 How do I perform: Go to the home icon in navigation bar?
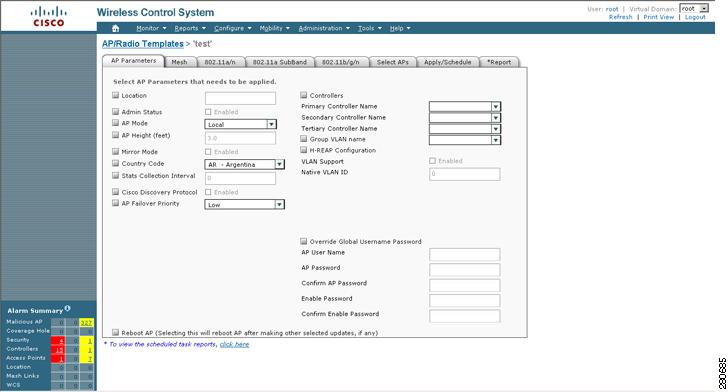(x=116, y=28)
